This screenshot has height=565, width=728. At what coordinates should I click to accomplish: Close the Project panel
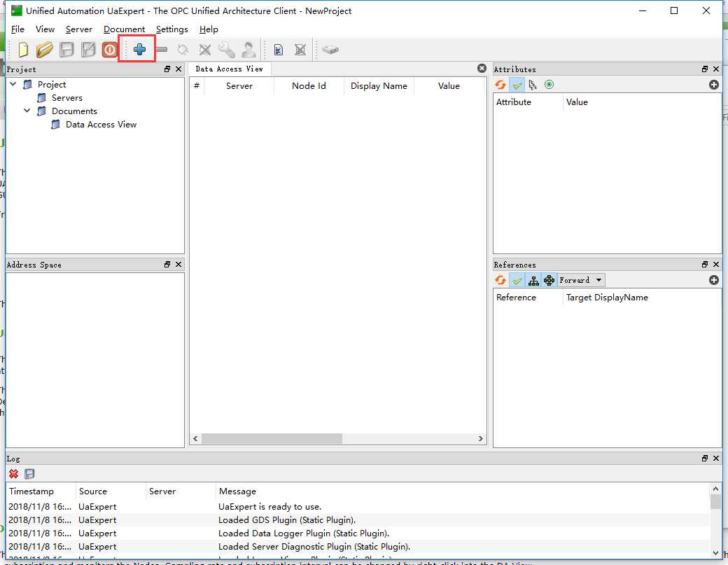tap(178, 69)
